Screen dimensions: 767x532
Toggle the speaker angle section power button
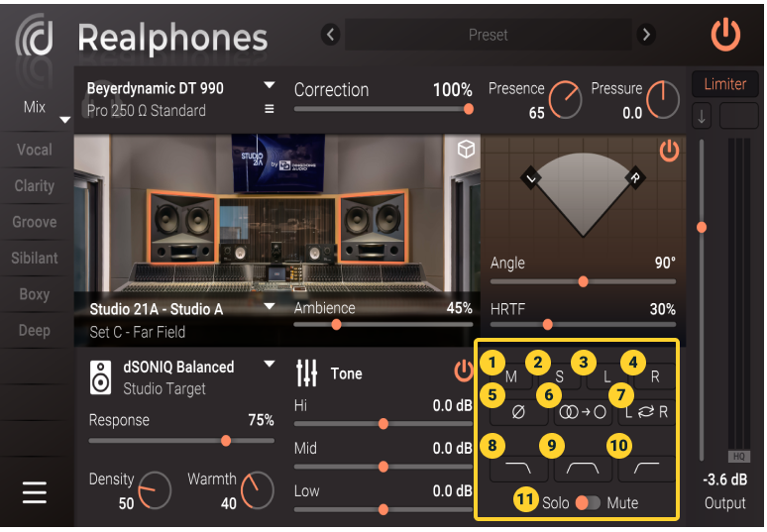click(669, 151)
